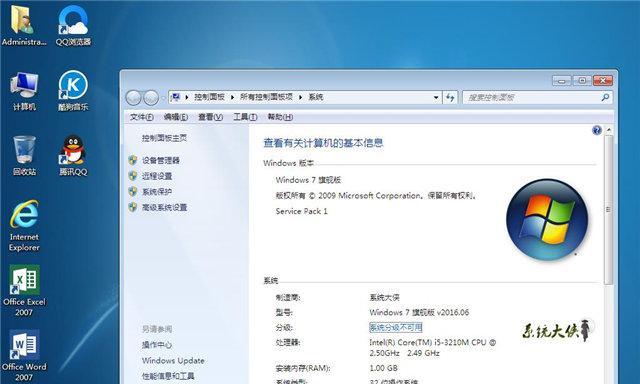Click the 系统大侠 manufacturer value

pyautogui.click(x=384, y=297)
